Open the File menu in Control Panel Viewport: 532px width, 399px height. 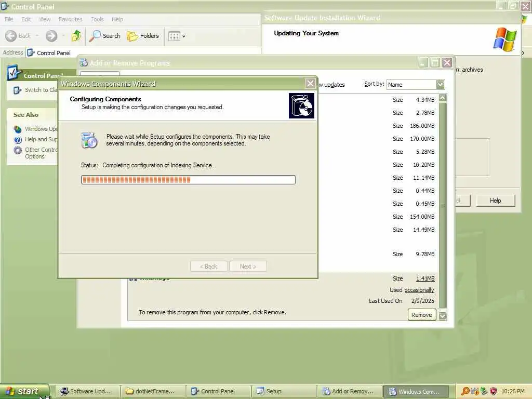click(9, 19)
